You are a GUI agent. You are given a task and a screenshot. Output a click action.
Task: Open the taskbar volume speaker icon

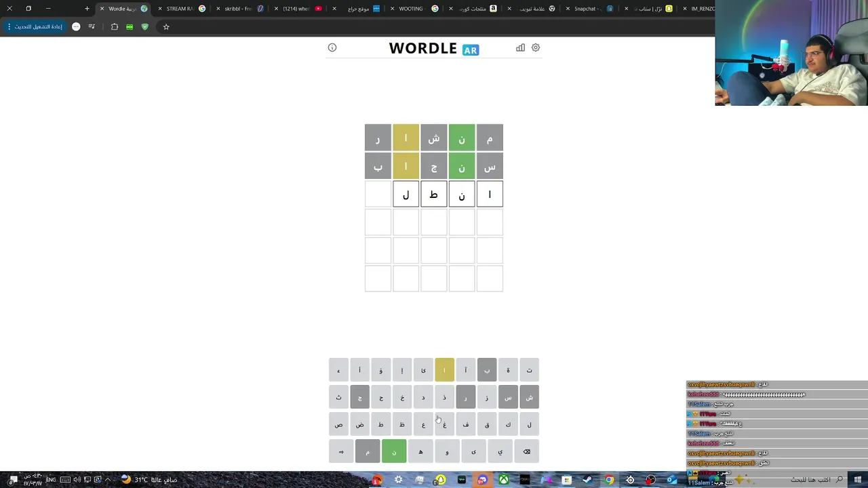[77, 480]
